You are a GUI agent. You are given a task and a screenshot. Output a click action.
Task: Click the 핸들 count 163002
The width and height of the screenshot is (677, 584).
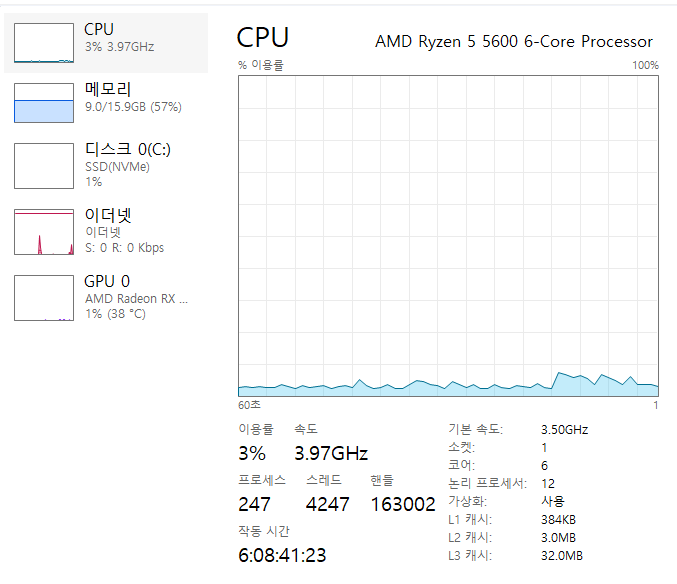tap(403, 504)
